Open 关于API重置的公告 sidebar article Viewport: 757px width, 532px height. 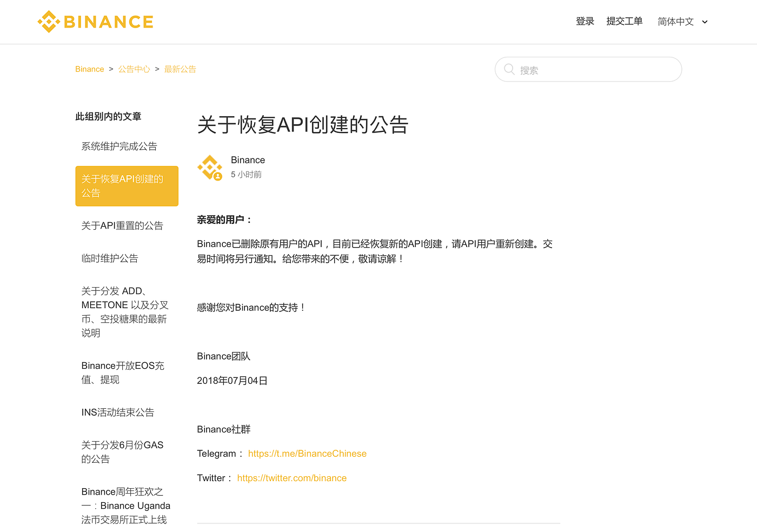(x=122, y=225)
